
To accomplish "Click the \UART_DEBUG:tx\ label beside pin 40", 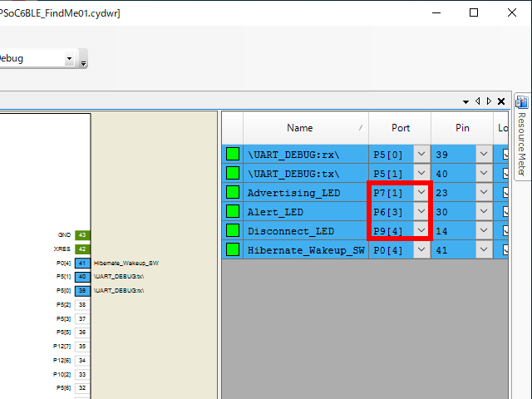I will (119, 277).
